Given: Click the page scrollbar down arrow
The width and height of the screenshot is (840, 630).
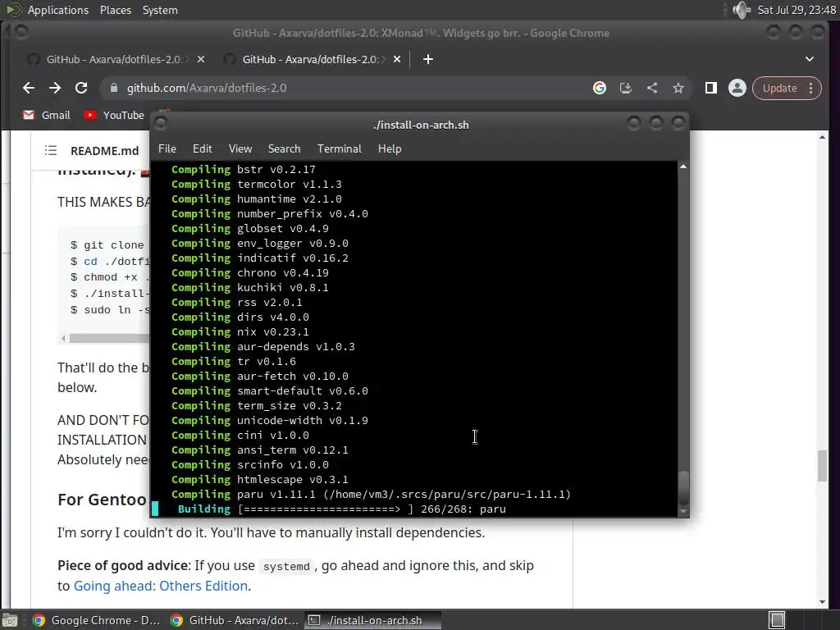Looking at the screenshot, I should pos(822,602).
